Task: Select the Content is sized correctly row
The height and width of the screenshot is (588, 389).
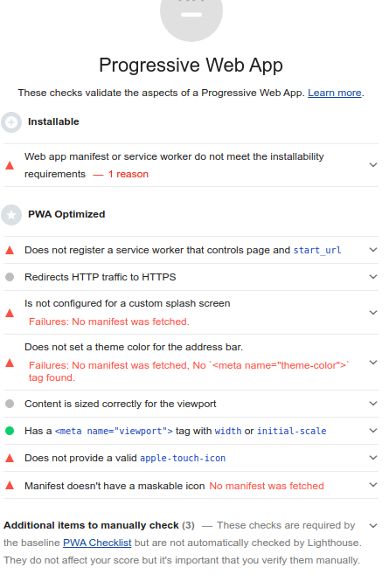Action: pyautogui.click(x=191, y=404)
